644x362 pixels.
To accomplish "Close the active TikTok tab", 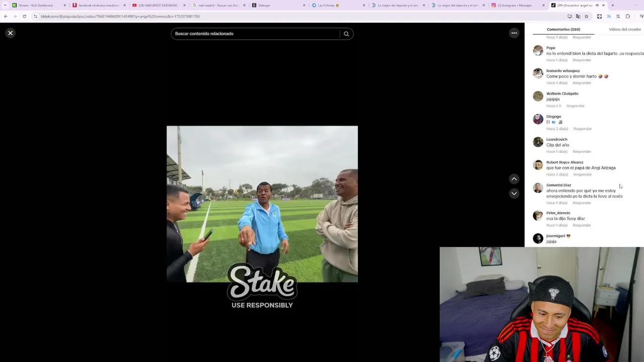I will pos(603,5).
